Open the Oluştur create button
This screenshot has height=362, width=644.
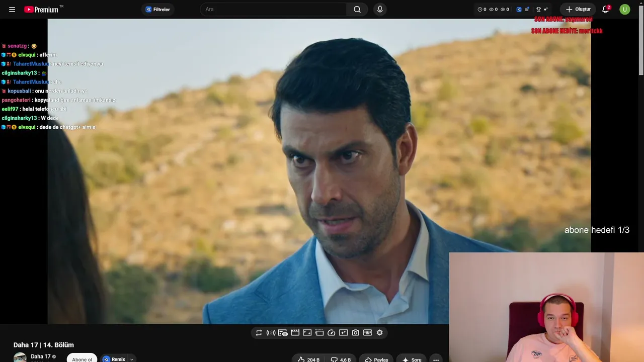578,10
